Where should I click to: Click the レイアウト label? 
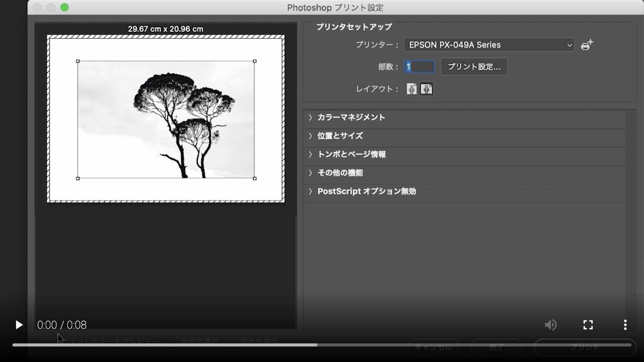point(377,89)
